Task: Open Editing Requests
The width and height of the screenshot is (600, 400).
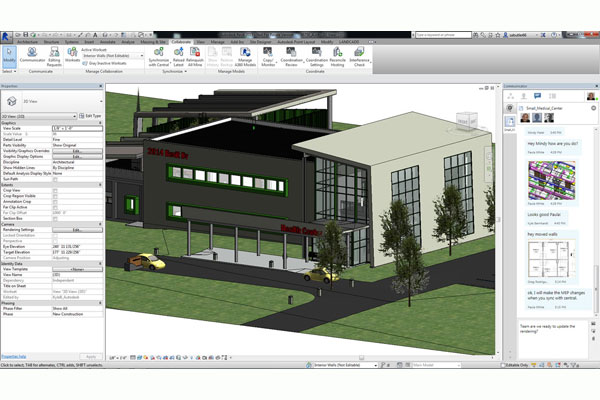Action: coord(55,54)
